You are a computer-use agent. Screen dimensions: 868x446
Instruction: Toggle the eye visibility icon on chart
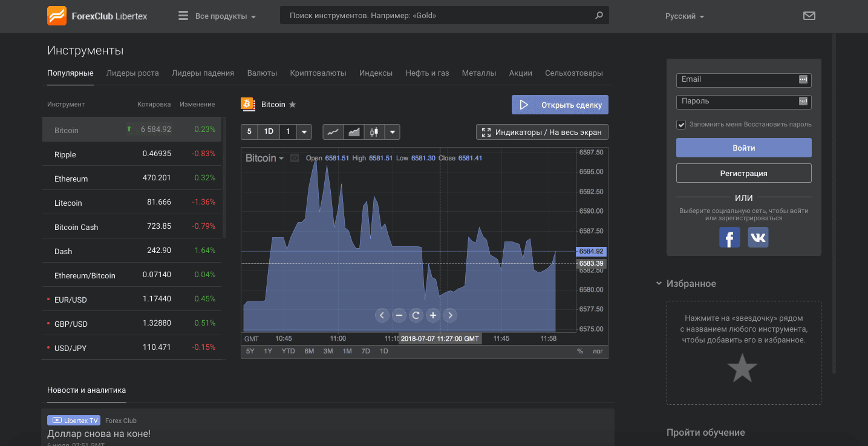pos(295,159)
